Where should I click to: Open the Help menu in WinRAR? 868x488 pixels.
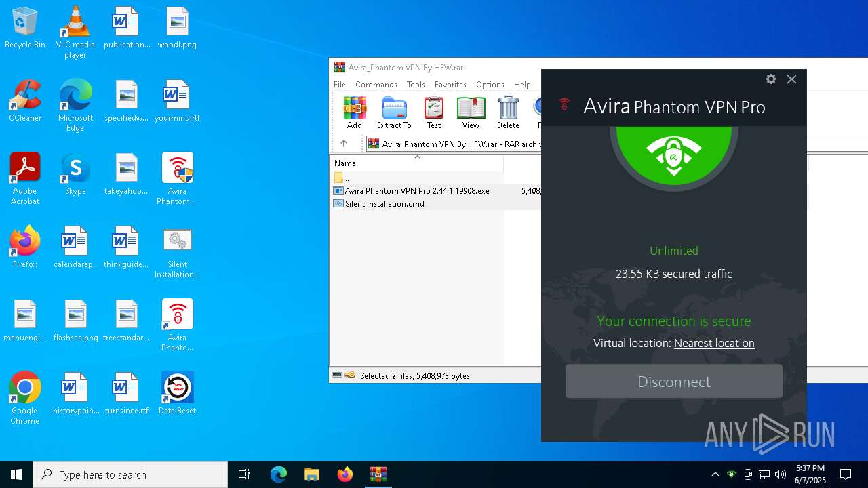coord(522,85)
